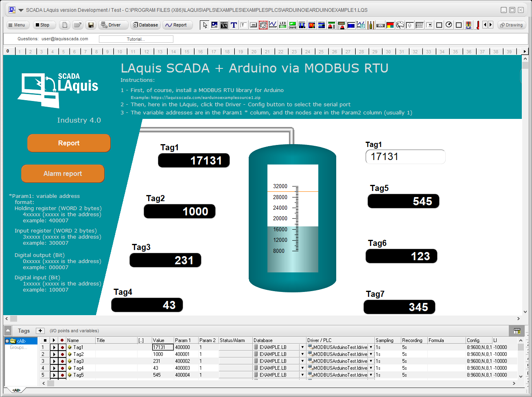The image size is (532, 397).
Task: Click the orange Report button
Action: coord(69,143)
